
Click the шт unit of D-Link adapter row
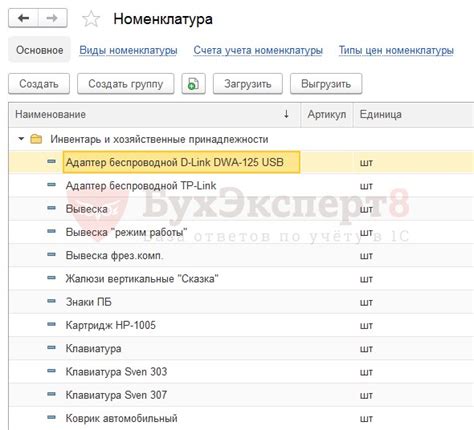[x=366, y=163]
